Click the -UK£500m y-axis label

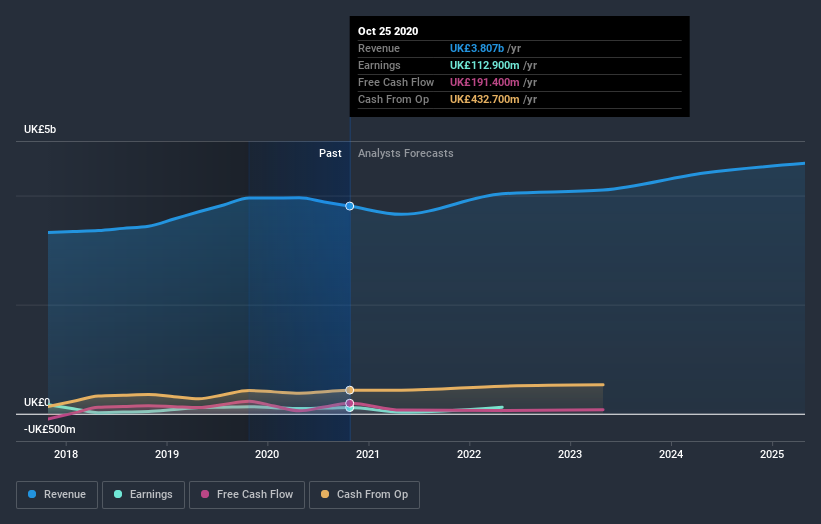coord(50,429)
